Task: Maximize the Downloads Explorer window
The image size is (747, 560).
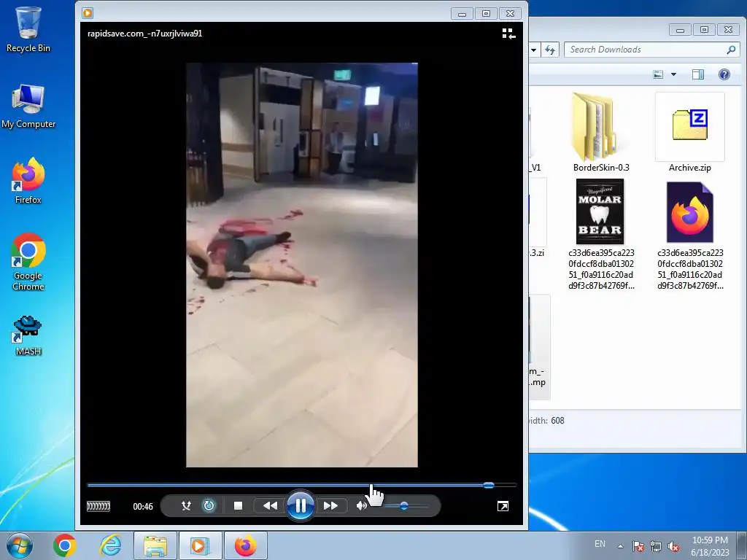Action: [704, 29]
